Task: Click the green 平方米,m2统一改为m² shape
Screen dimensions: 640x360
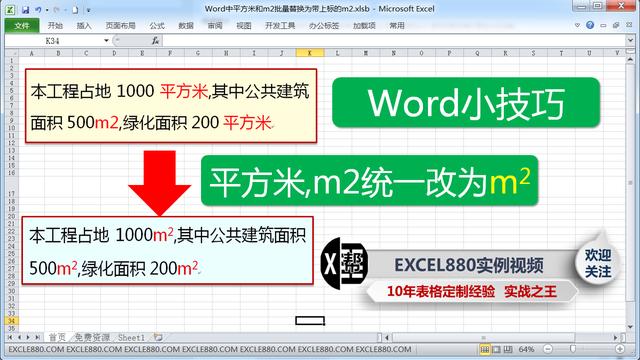Action: (369, 180)
